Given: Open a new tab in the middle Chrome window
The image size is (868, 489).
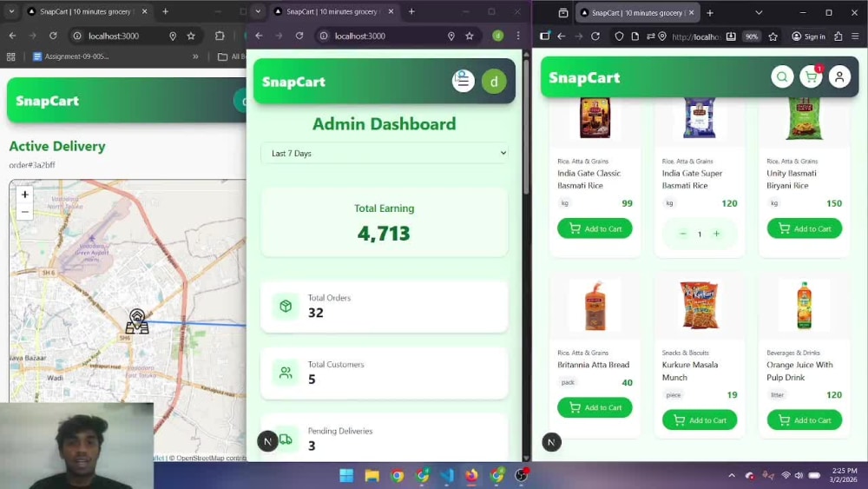Looking at the screenshot, I should [411, 11].
